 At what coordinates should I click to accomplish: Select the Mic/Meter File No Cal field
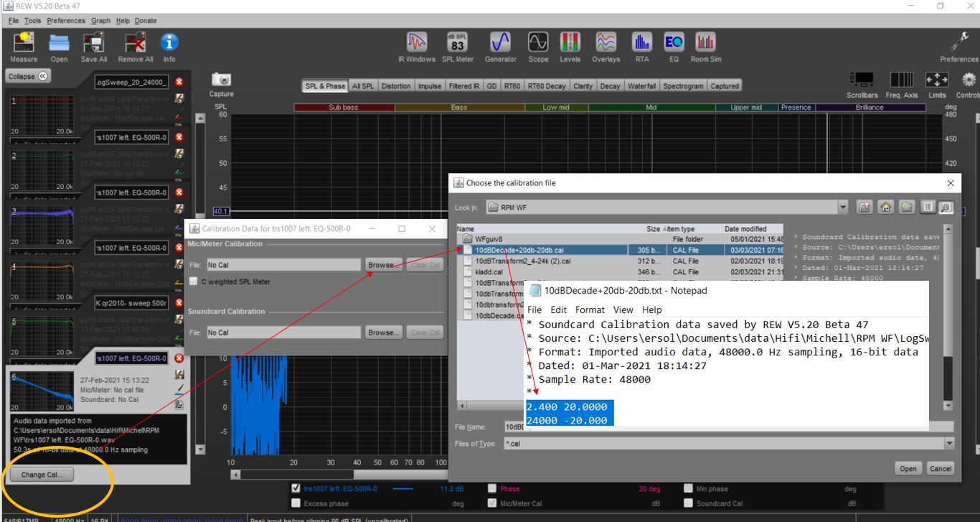283,265
